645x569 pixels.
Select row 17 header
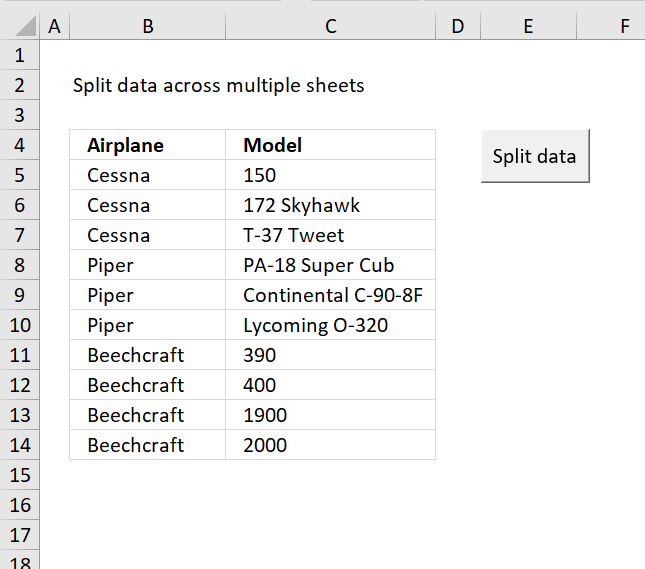20,536
